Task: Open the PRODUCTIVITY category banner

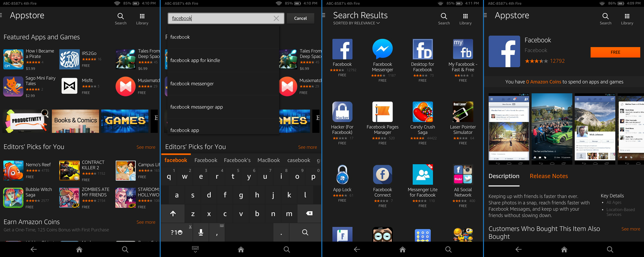Action: click(x=26, y=121)
